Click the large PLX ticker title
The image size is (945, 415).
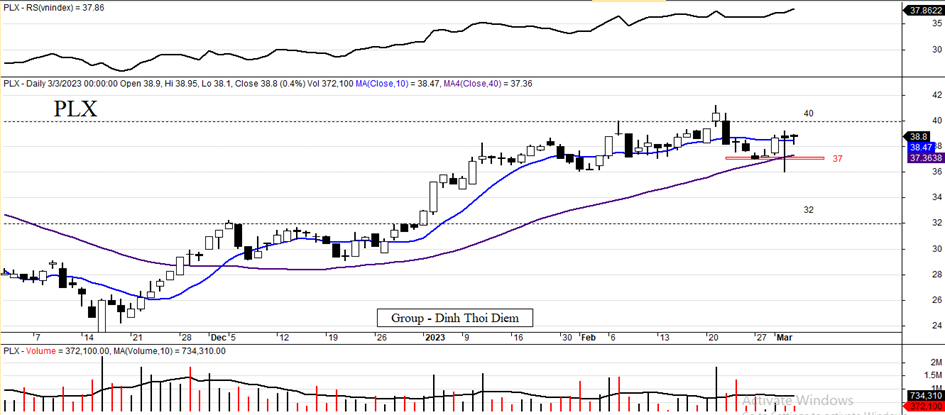(75, 110)
